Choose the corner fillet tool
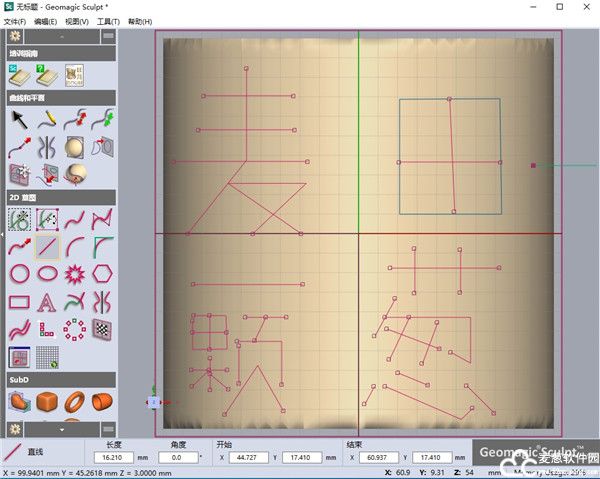 [103, 247]
